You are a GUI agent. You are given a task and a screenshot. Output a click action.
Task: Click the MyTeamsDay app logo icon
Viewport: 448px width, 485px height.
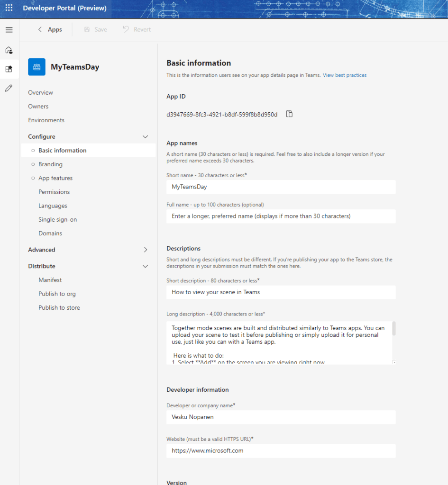[x=37, y=67]
